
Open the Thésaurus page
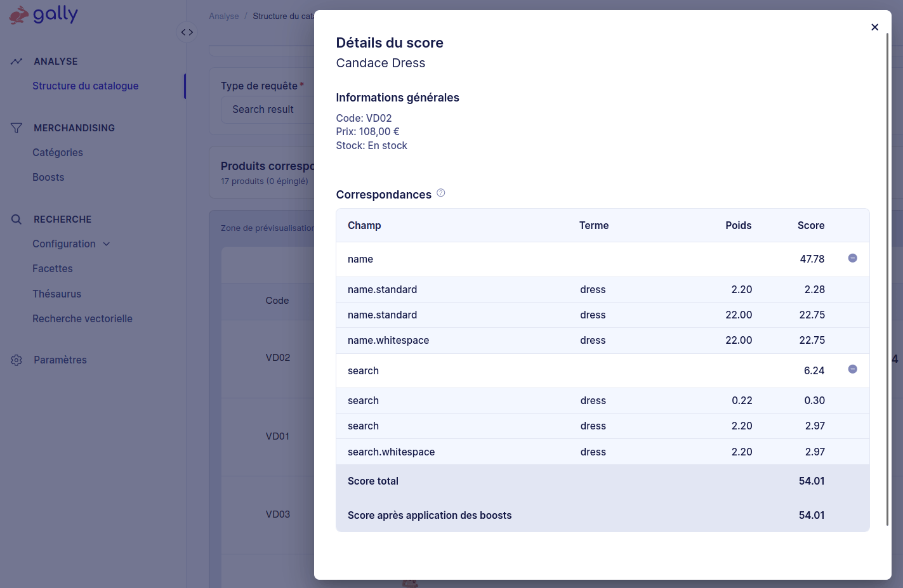coord(57,294)
